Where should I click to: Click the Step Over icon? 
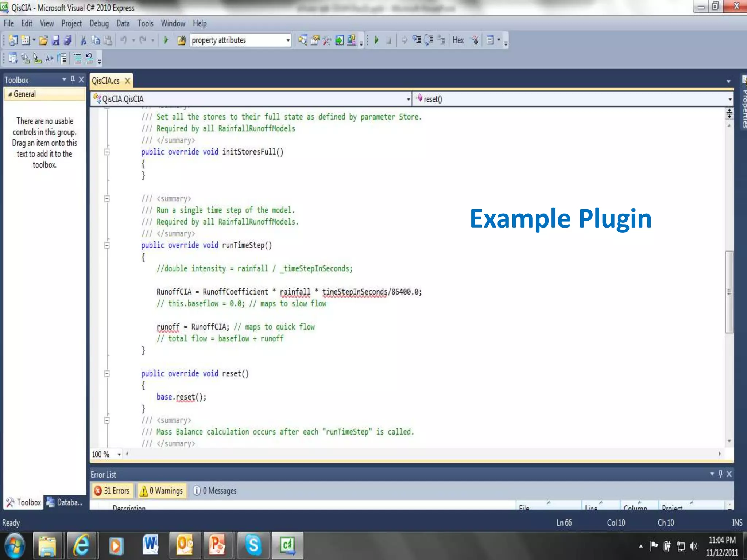coord(429,40)
